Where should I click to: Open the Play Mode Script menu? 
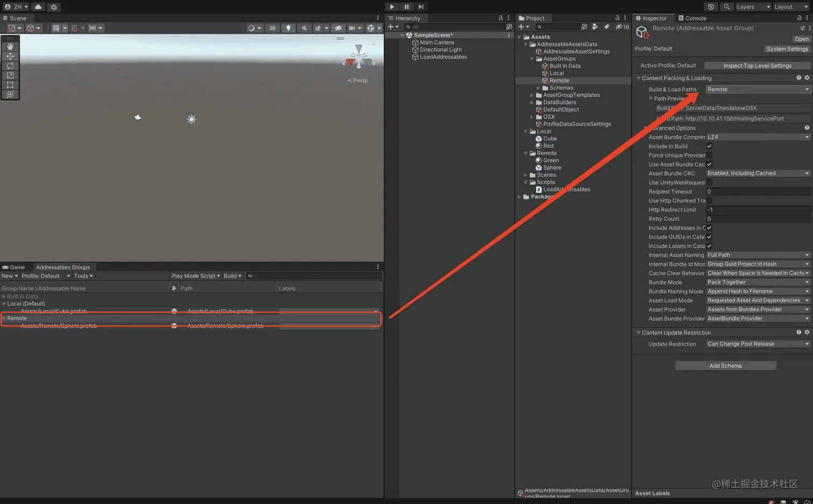click(x=196, y=276)
